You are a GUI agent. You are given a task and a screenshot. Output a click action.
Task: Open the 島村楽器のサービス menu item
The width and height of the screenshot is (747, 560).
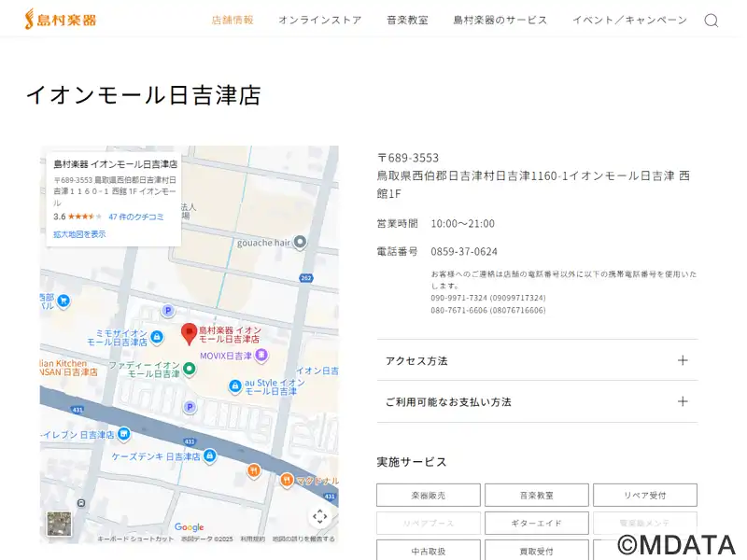[x=500, y=20]
